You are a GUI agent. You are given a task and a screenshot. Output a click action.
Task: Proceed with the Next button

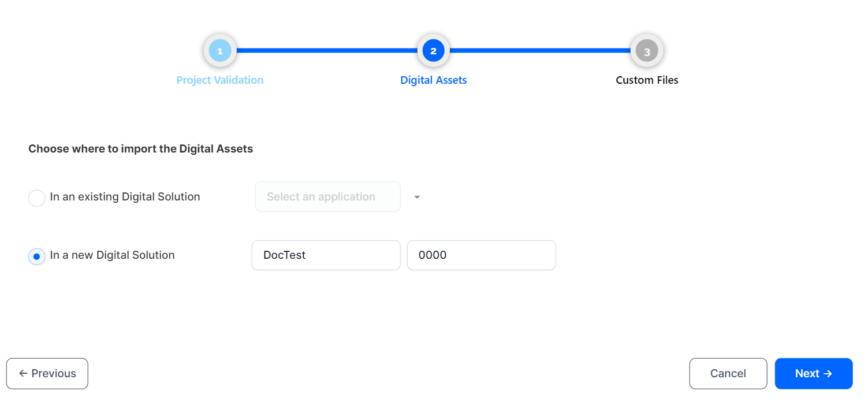click(x=813, y=374)
